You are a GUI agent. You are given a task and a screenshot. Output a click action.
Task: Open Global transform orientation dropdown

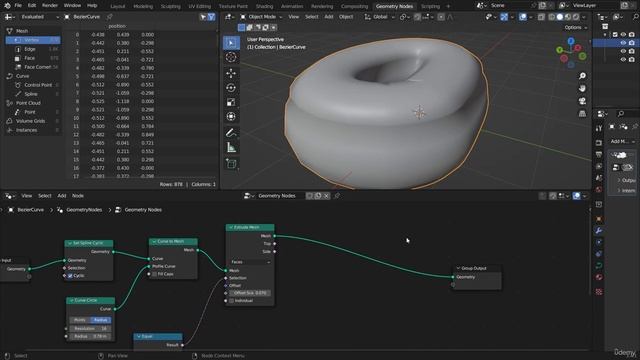379,17
